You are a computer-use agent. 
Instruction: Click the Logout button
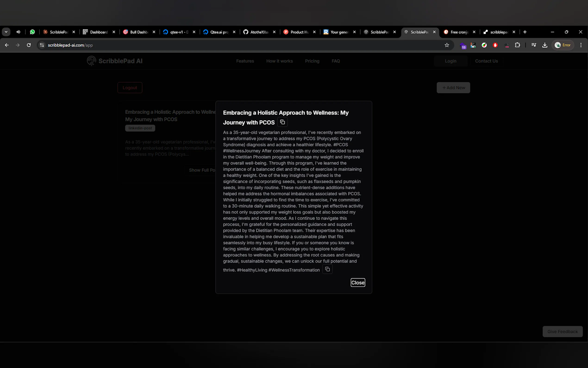pyautogui.click(x=130, y=88)
